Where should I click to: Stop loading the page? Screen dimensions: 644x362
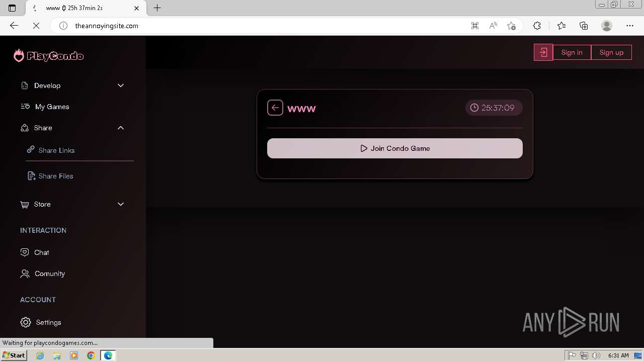click(x=36, y=26)
